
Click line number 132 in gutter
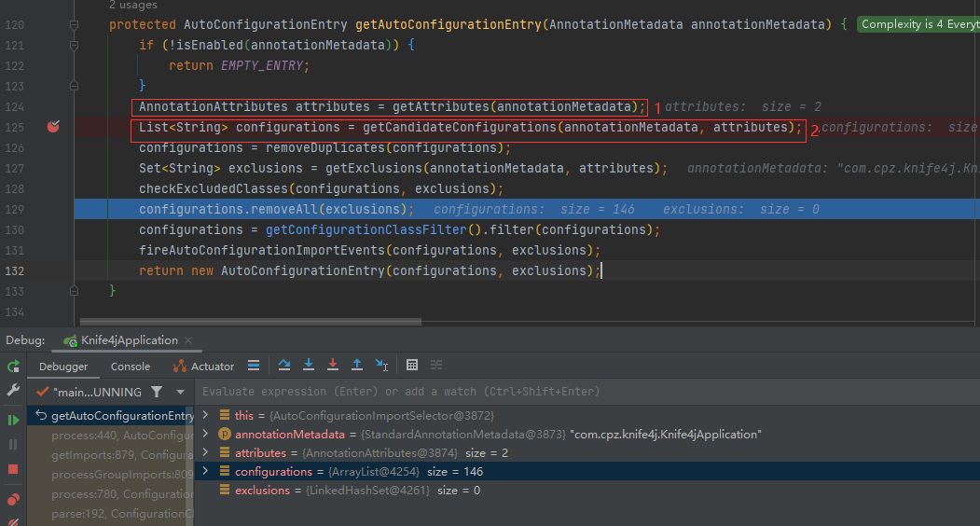click(x=14, y=270)
